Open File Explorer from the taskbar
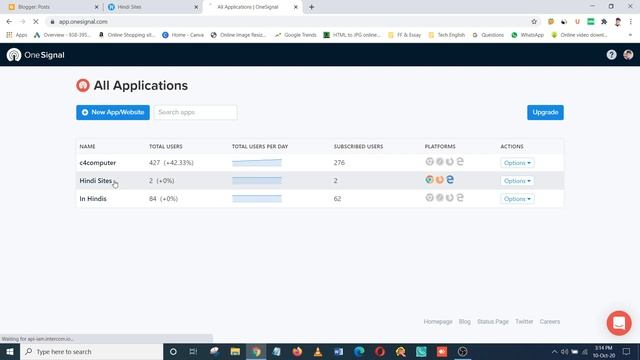The height and width of the screenshot is (360, 640). [235, 351]
